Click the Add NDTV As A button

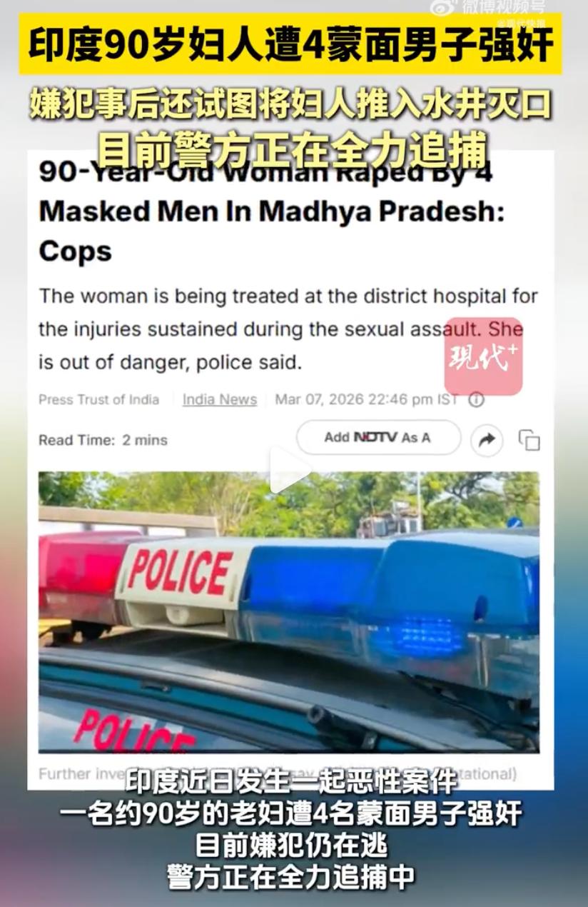pos(379,437)
